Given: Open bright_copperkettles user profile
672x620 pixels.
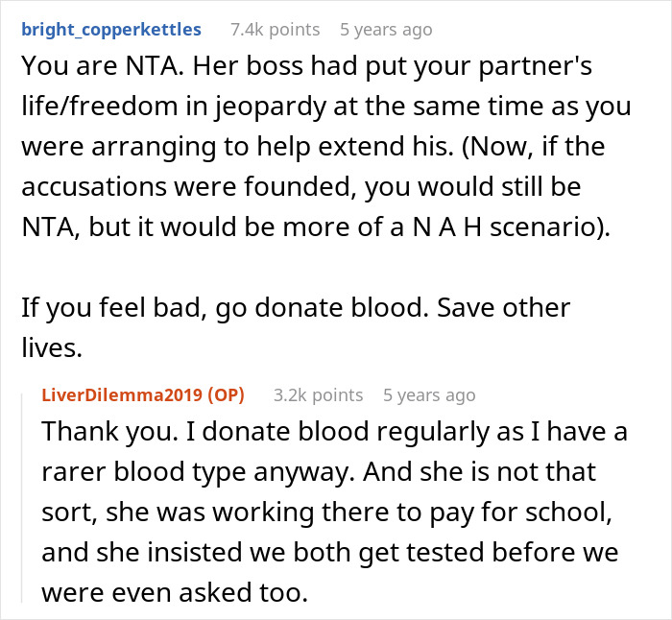Looking at the screenshot, I should click(x=111, y=30).
